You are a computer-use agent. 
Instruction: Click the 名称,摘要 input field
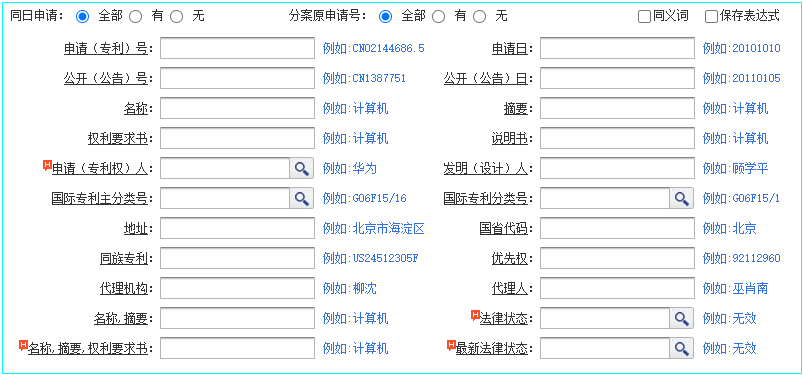(238, 318)
